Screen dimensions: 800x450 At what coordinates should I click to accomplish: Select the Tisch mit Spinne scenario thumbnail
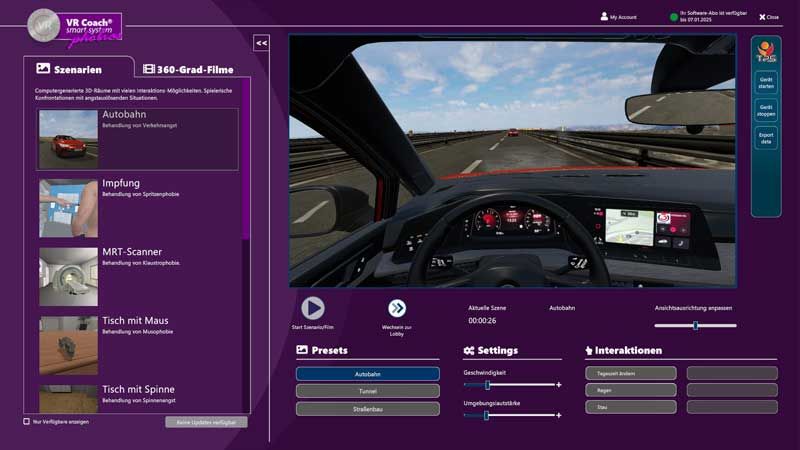tap(68, 398)
